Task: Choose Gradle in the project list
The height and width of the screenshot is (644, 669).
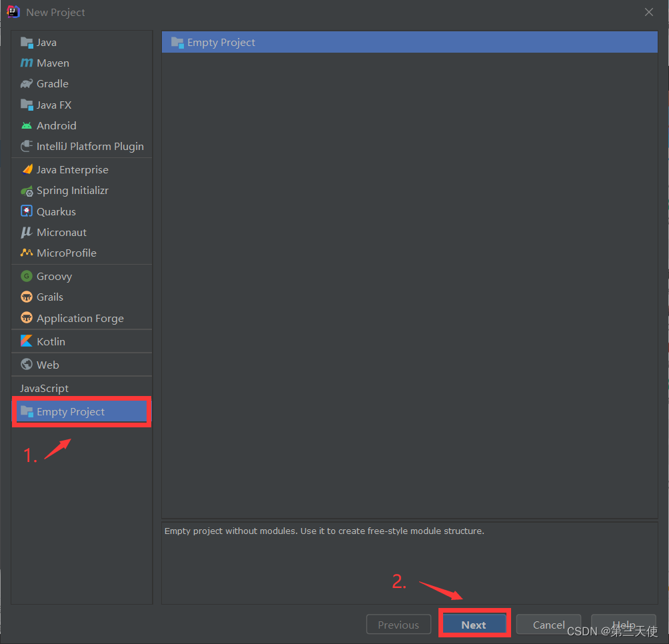Action: [81, 83]
